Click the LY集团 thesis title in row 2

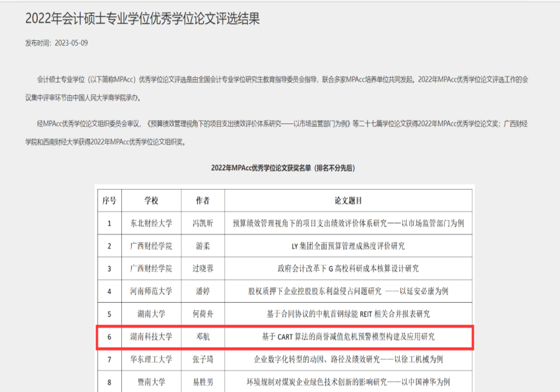click(348, 246)
